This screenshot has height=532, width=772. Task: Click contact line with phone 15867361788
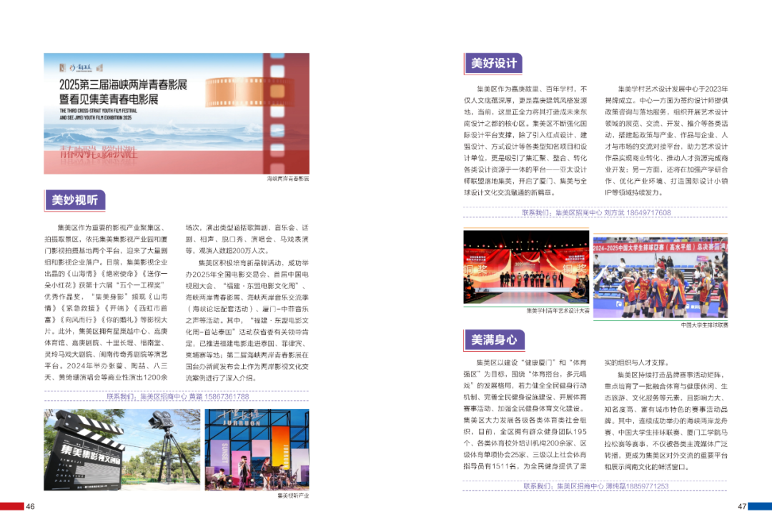coord(178,396)
